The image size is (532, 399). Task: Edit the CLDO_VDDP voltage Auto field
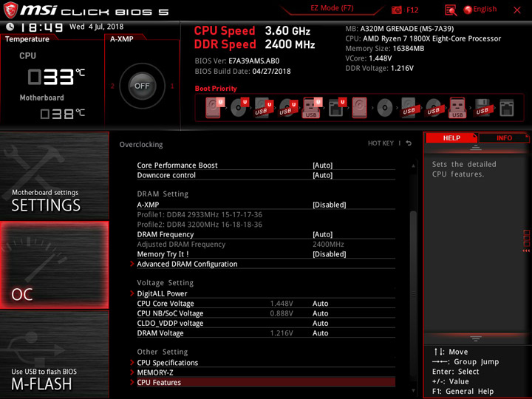click(x=320, y=323)
